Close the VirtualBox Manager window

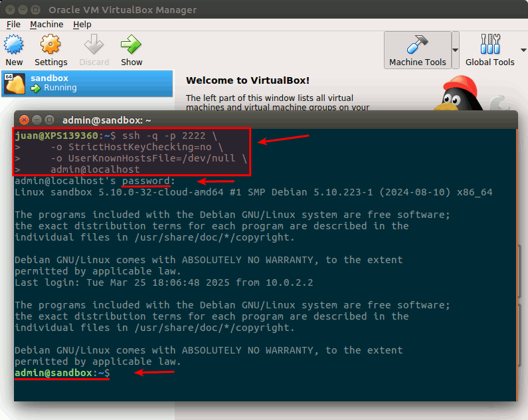point(10,10)
